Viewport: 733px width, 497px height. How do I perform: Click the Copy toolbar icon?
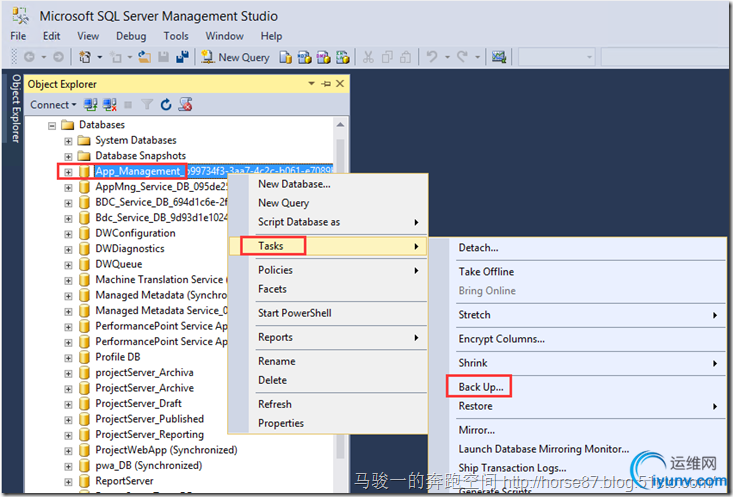tap(387, 57)
